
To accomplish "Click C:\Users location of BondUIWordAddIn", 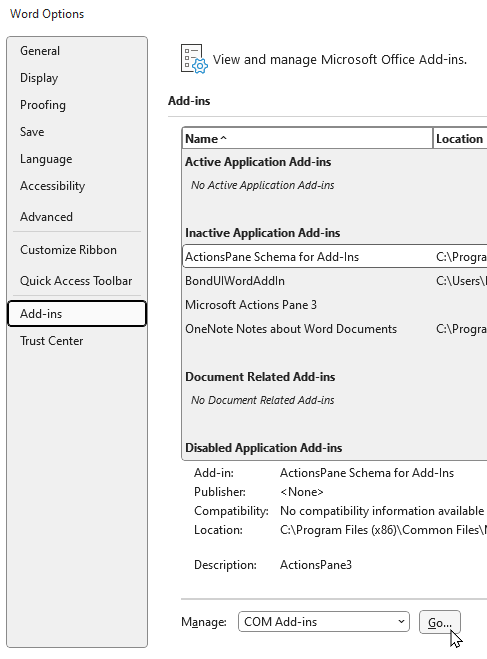I will click(461, 281).
